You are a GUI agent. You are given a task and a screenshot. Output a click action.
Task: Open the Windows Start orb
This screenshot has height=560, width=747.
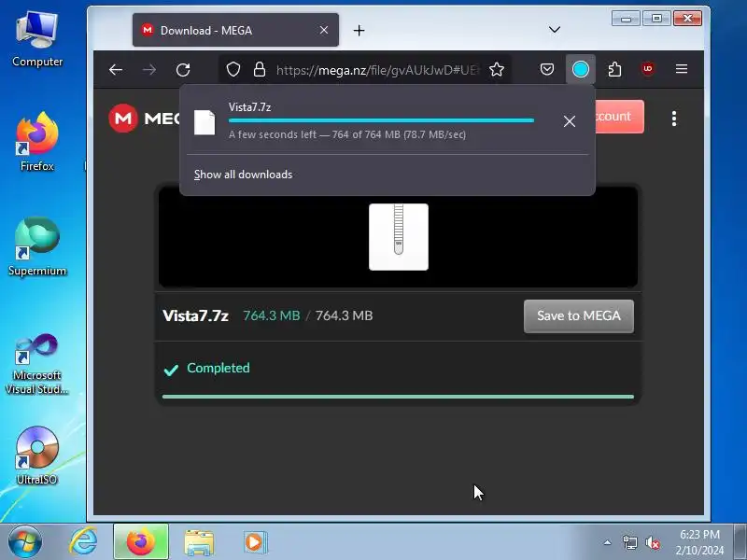click(x=25, y=542)
